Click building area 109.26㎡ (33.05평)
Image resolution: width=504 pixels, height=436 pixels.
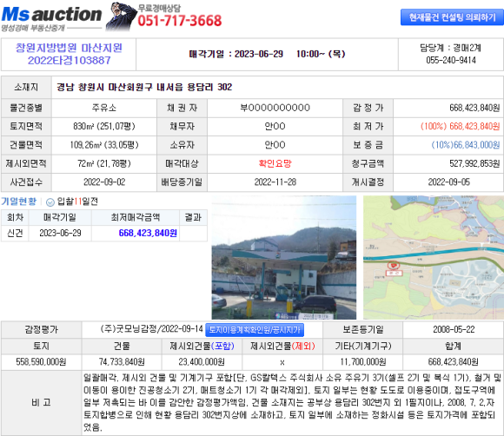(x=104, y=145)
